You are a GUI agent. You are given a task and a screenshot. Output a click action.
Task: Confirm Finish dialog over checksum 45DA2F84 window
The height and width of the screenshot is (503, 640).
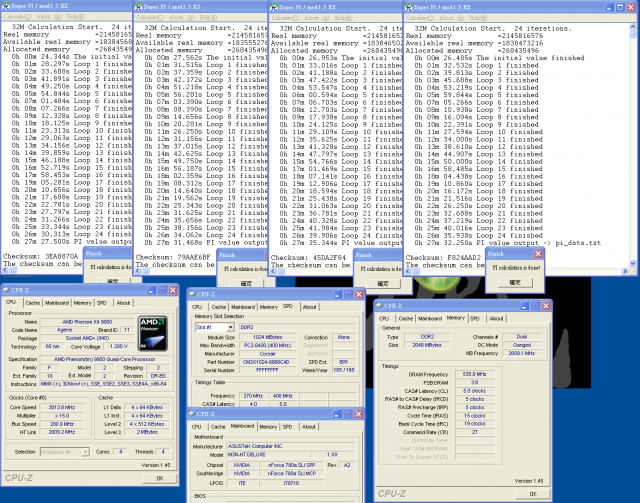point(382,283)
